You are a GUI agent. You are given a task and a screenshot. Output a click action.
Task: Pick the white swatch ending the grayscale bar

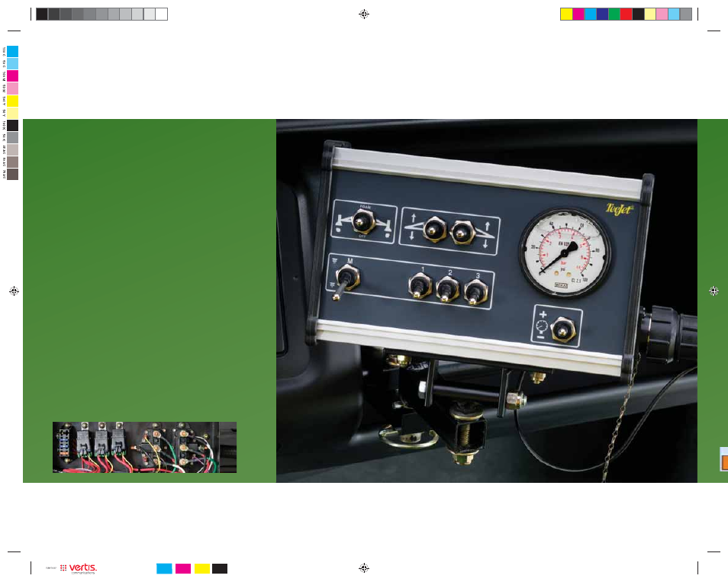point(162,14)
